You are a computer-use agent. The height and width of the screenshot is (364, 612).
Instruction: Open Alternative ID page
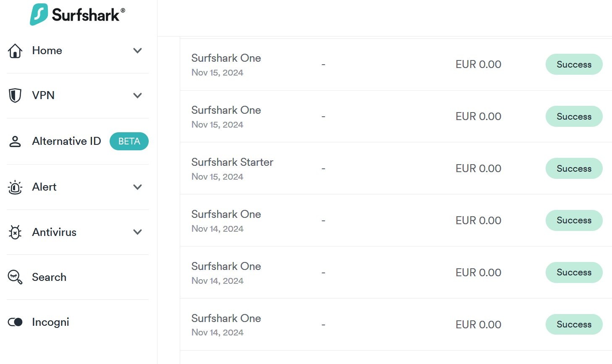click(x=66, y=141)
